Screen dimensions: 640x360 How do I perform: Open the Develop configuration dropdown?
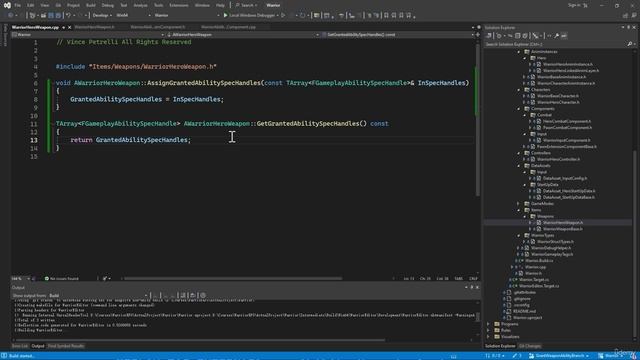point(102,16)
